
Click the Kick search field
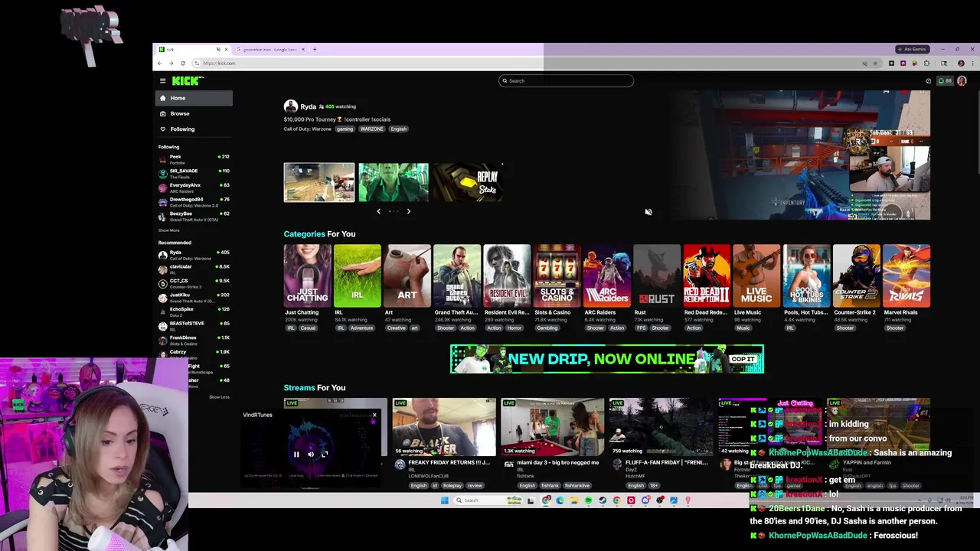pos(566,80)
